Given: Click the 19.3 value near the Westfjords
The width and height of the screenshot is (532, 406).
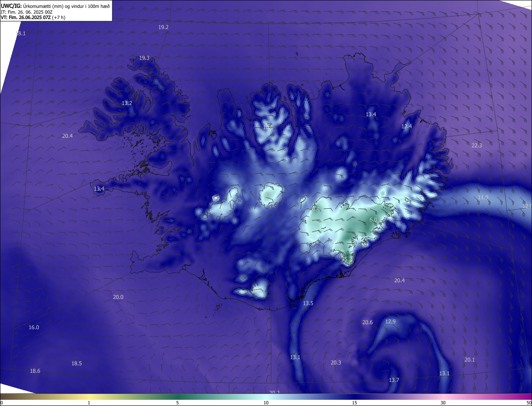Looking at the screenshot, I should tap(144, 58).
